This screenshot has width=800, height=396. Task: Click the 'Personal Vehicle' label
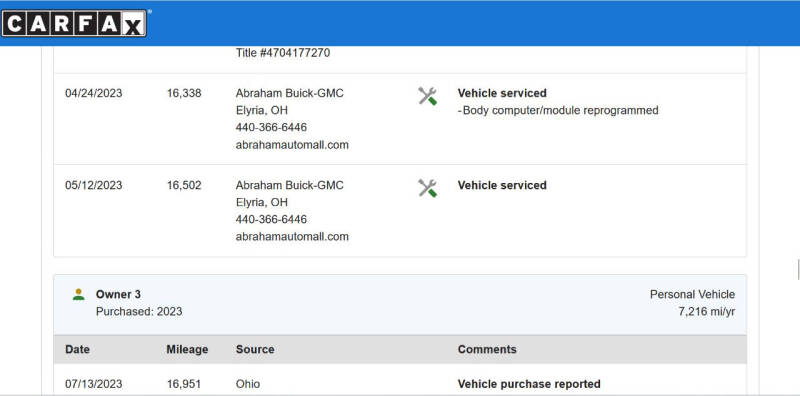tap(692, 294)
